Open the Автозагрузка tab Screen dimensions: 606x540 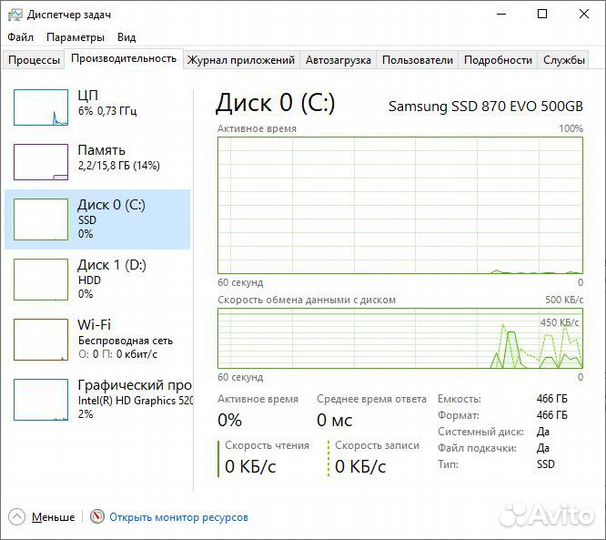(x=338, y=60)
